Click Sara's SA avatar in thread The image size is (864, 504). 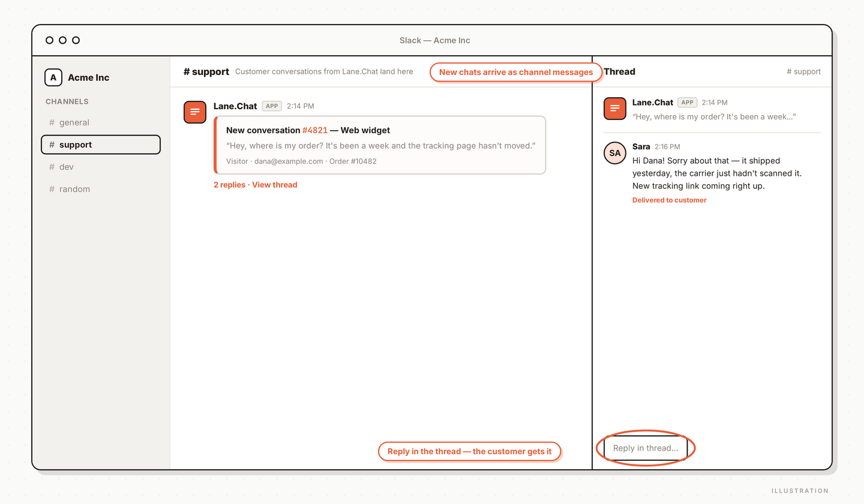tap(615, 153)
